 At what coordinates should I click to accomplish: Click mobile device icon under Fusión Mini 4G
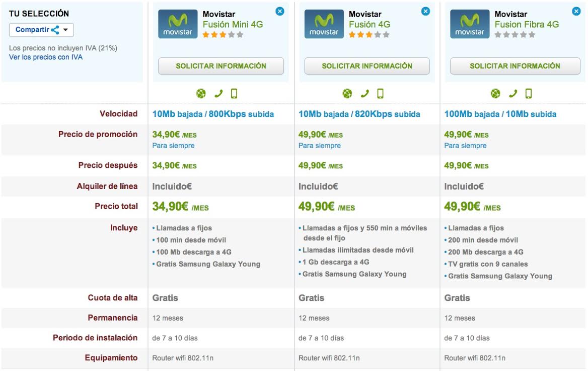(234, 93)
